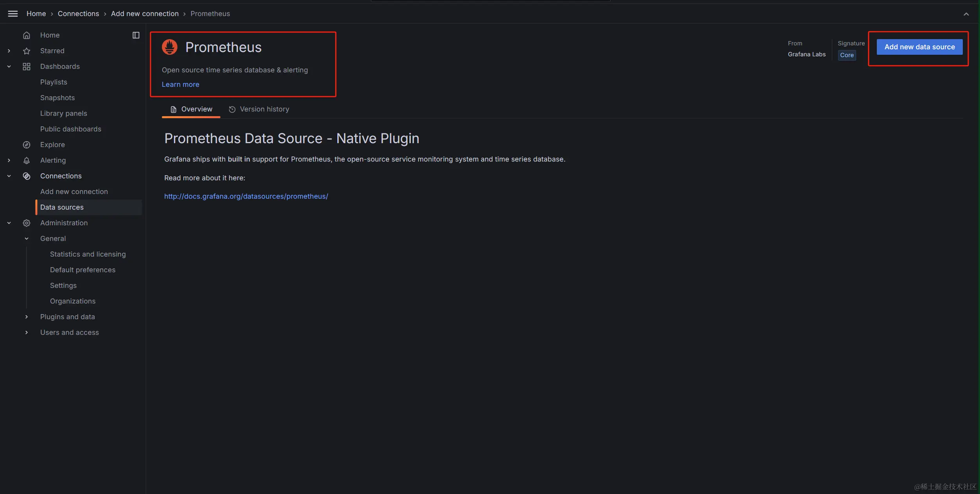The width and height of the screenshot is (980, 494).
Task: Click the Connections icon in sidebar
Action: [27, 176]
